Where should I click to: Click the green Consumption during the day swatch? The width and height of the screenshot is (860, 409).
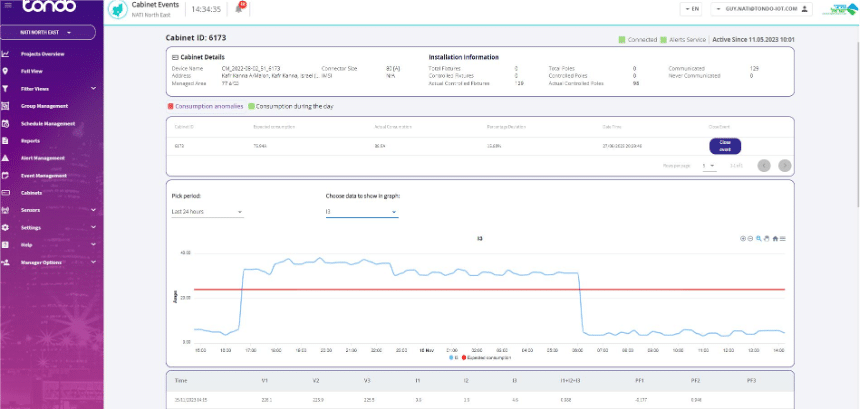tap(251, 105)
